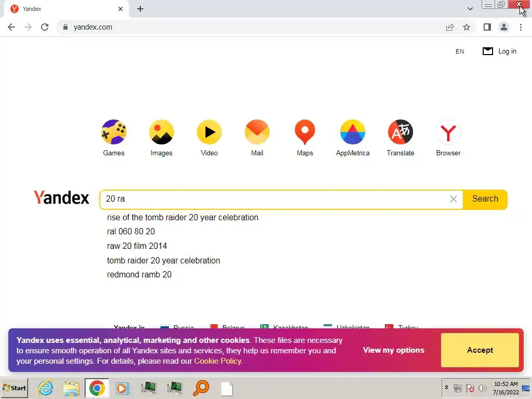The width and height of the screenshot is (532, 399).
Task: Open the EN language selector
Action: (x=460, y=51)
